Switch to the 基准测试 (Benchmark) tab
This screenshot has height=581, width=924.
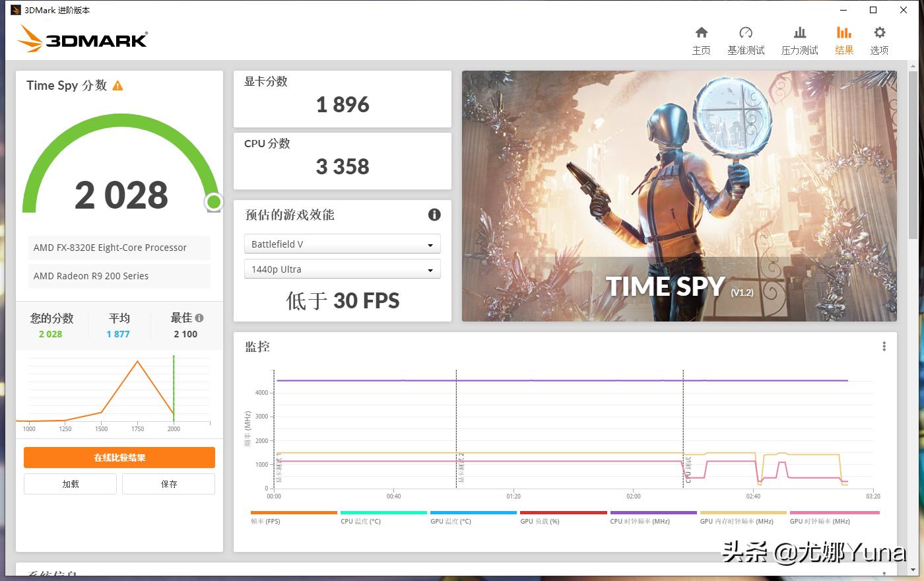[x=746, y=38]
